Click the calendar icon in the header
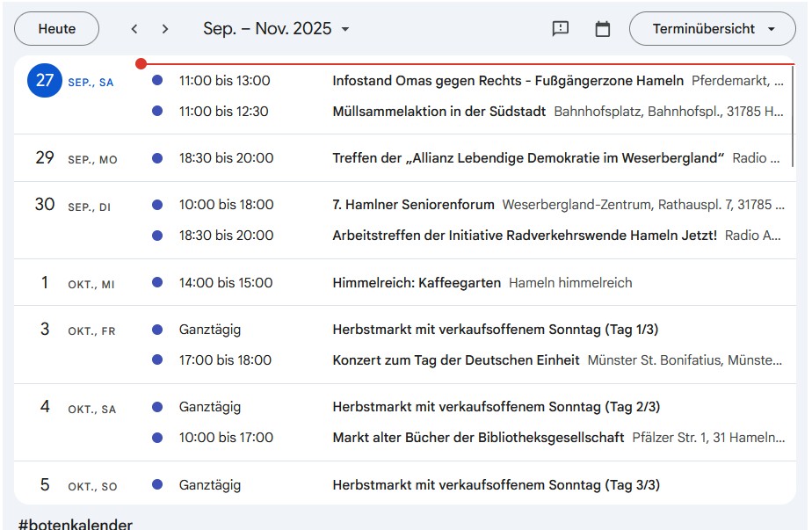This screenshot has width=812, height=530. click(x=603, y=29)
